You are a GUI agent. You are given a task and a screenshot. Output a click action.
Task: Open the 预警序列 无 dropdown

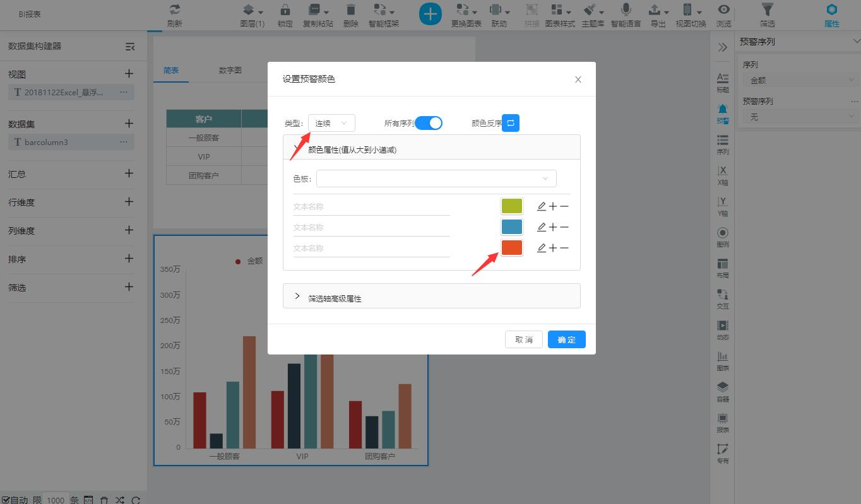[800, 117]
